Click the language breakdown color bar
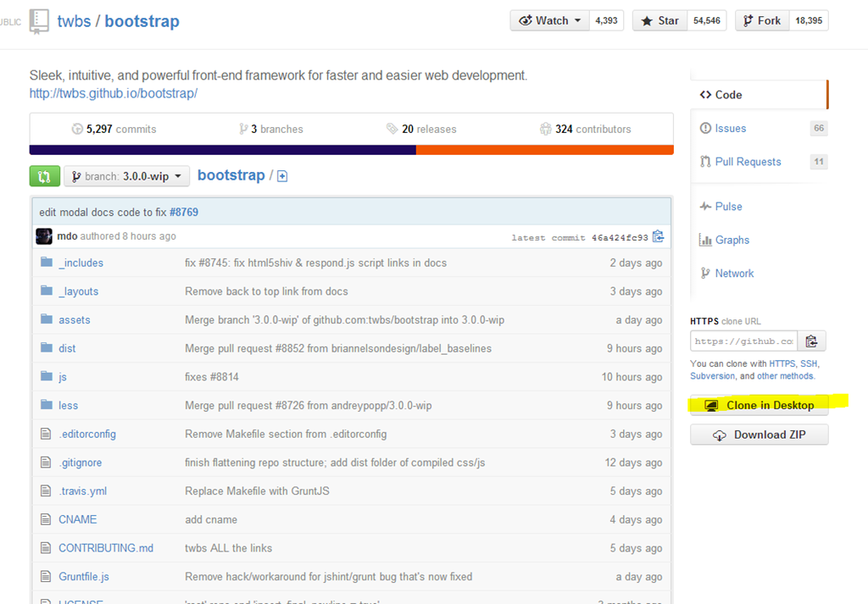Screen dimensions: 868x604 tap(352, 150)
